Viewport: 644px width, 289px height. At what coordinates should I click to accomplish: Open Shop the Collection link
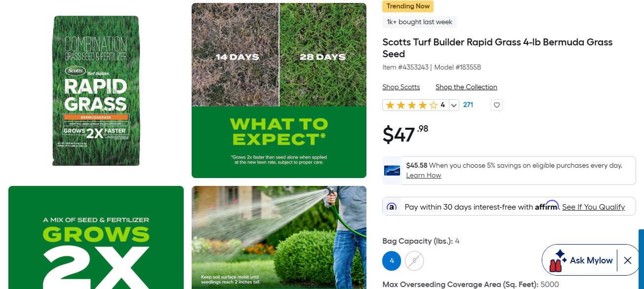click(x=466, y=87)
